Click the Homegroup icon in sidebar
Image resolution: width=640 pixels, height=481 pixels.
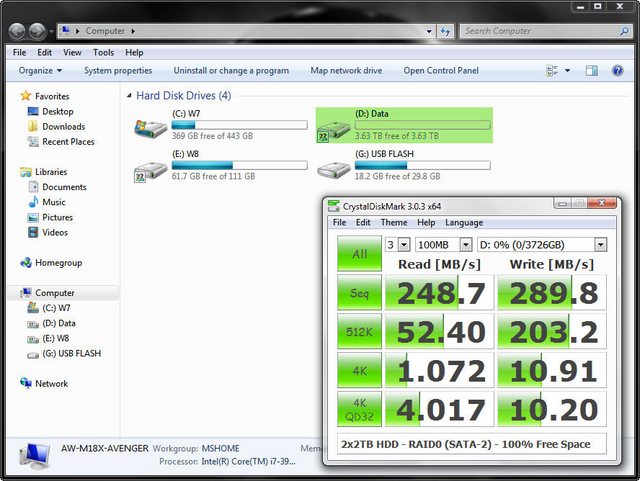[x=26, y=263]
